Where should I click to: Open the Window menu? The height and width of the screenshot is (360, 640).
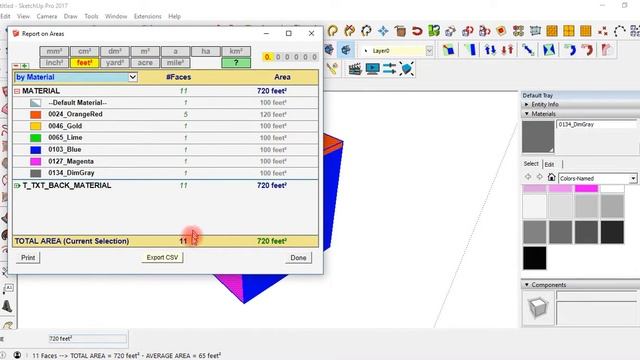click(x=116, y=16)
